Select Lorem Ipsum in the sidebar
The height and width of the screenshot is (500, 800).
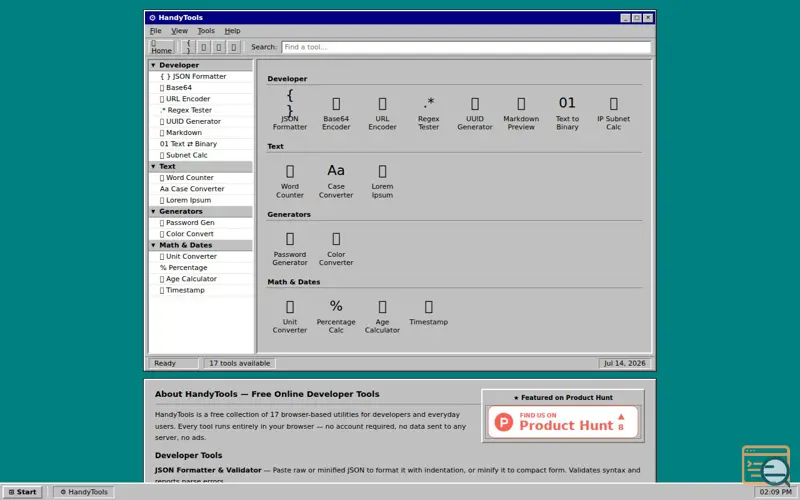201,200
